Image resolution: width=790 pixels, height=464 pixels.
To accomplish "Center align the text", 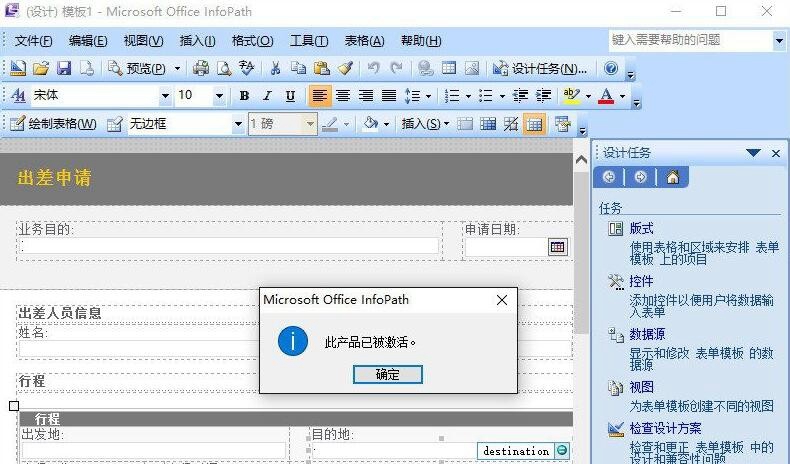I will click(343, 96).
